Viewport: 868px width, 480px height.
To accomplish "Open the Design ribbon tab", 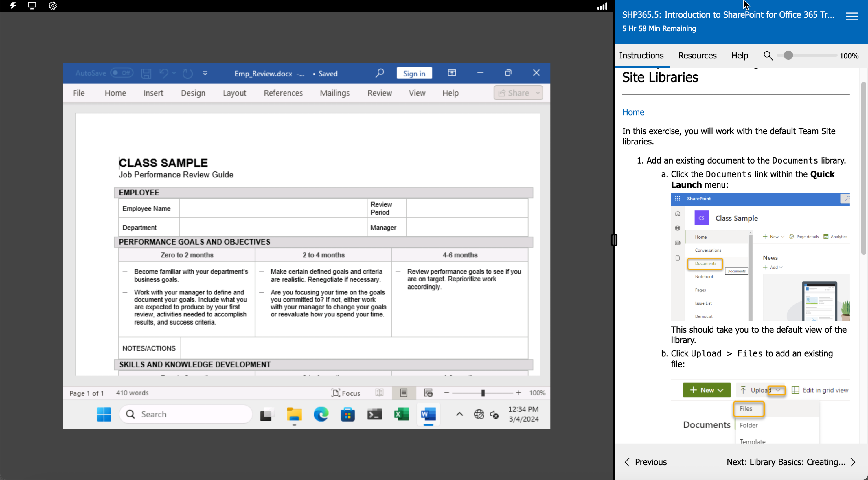I will pos(193,93).
